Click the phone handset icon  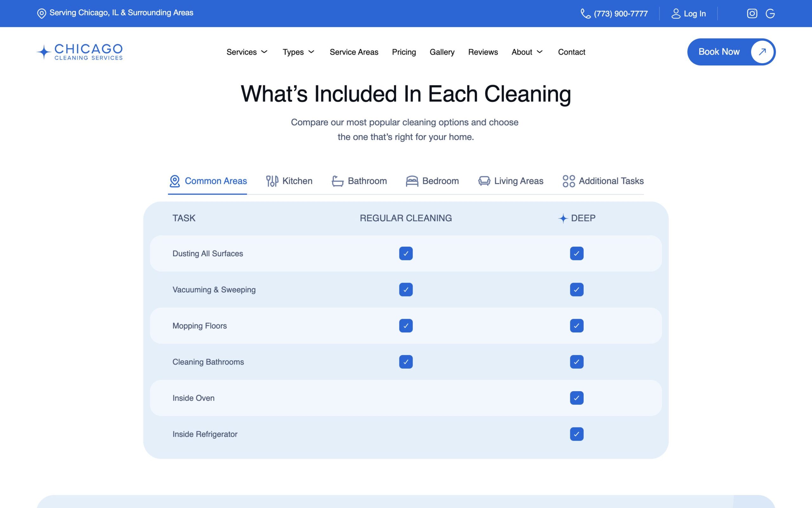pyautogui.click(x=586, y=14)
